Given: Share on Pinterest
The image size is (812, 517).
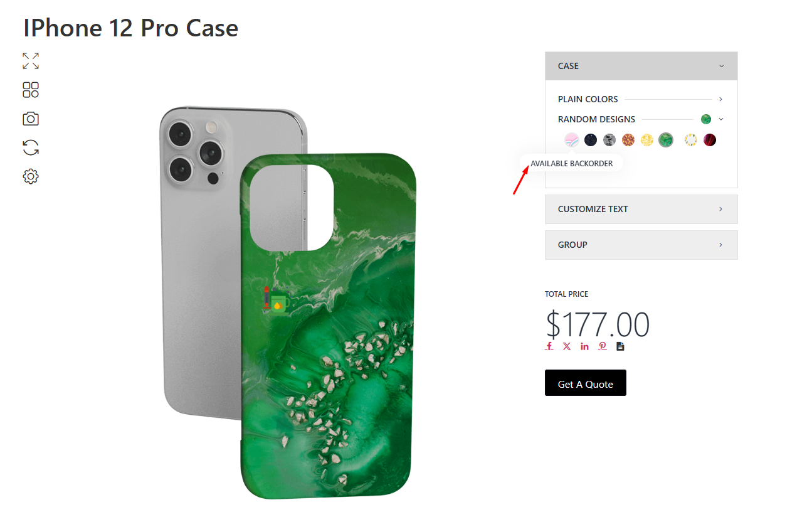Looking at the screenshot, I should (602, 346).
